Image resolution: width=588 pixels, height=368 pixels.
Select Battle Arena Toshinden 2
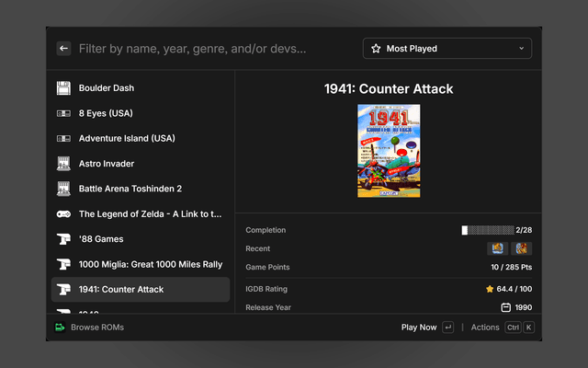tap(141, 189)
